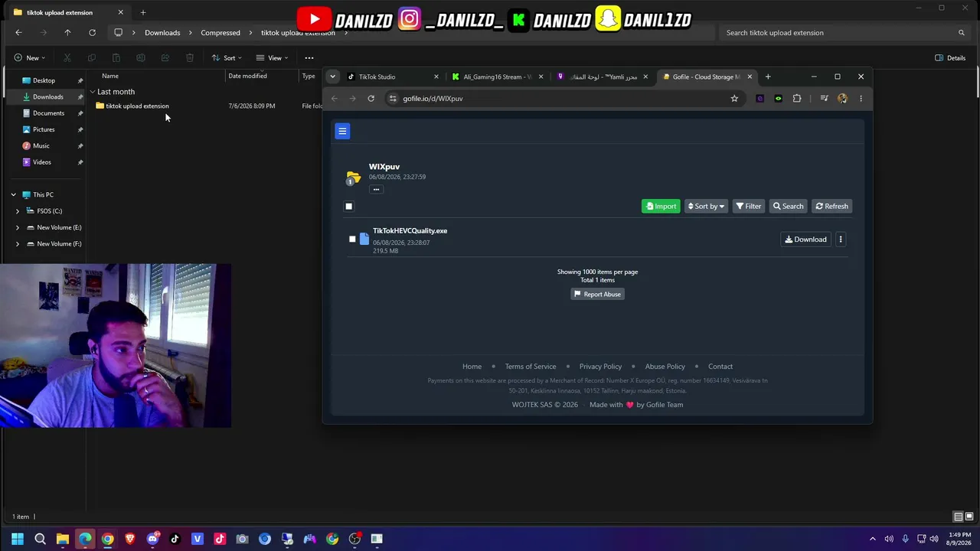Image resolution: width=980 pixels, height=551 pixels.
Task: Open the Sort by dropdown on Gofile
Action: tap(706, 206)
